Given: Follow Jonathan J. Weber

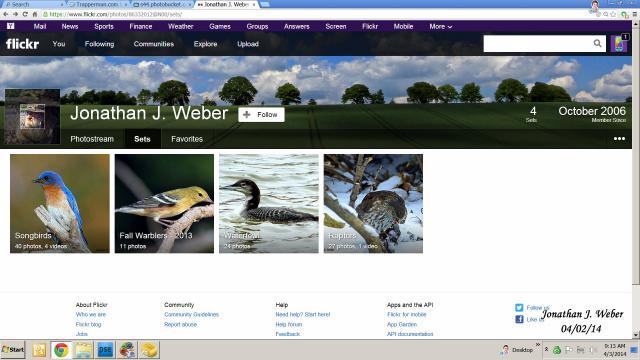Looking at the screenshot, I should [261, 115].
